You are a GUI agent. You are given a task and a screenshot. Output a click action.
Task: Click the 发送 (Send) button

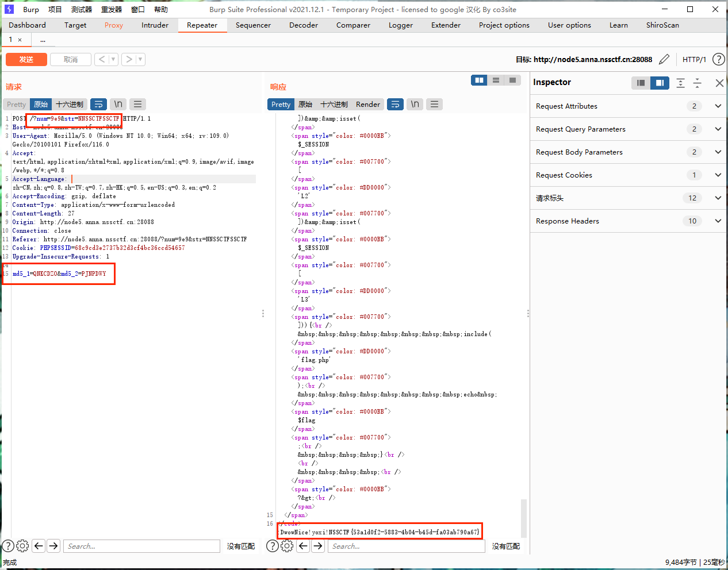(26, 59)
